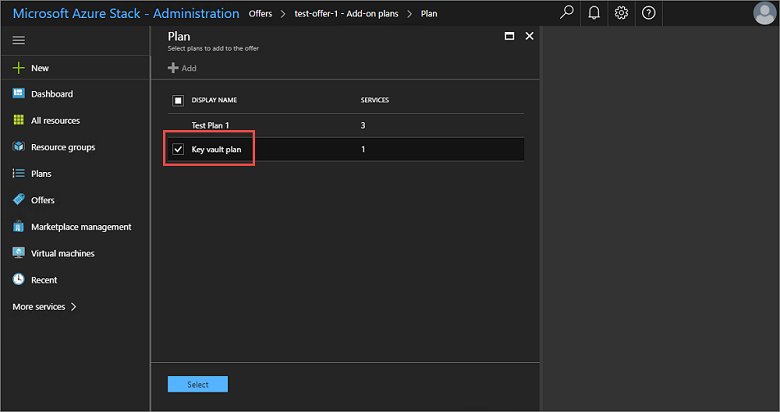The height and width of the screenshot is (412, 780).
Task: Click the Add button in Plan blade
Action: pos(182,68)
